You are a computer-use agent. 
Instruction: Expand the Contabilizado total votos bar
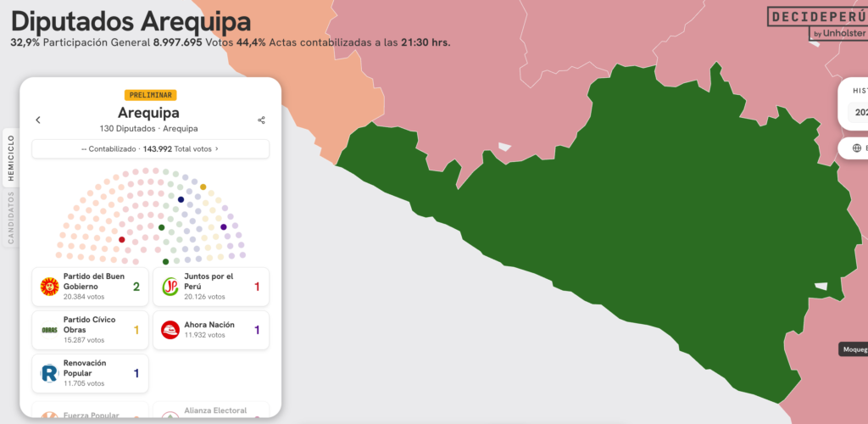(x=150, y=148)
